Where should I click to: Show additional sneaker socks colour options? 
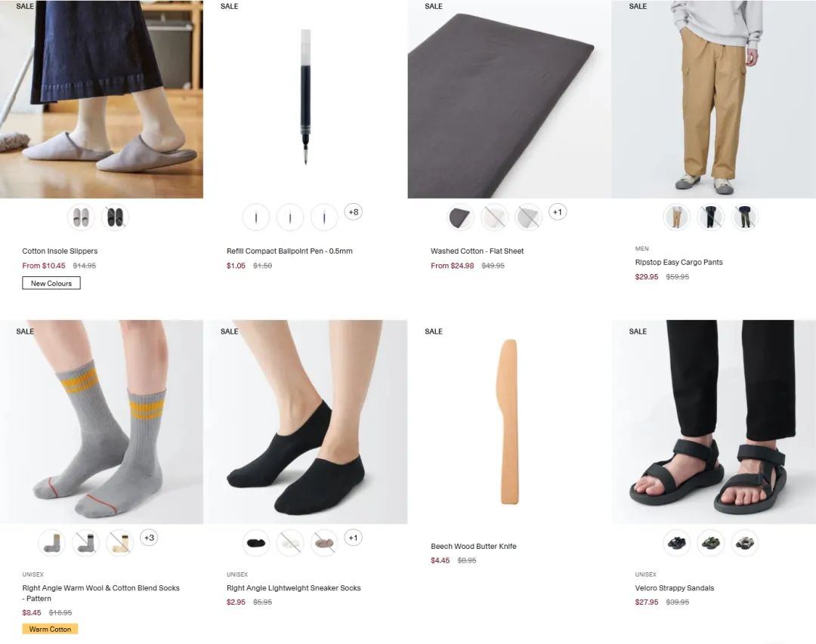tap(354, 538)
